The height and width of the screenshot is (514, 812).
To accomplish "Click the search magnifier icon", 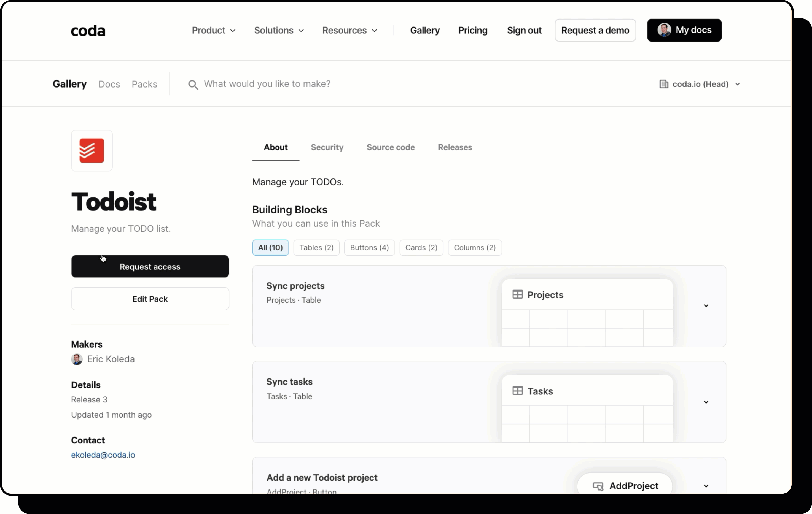I will (193, 85).
